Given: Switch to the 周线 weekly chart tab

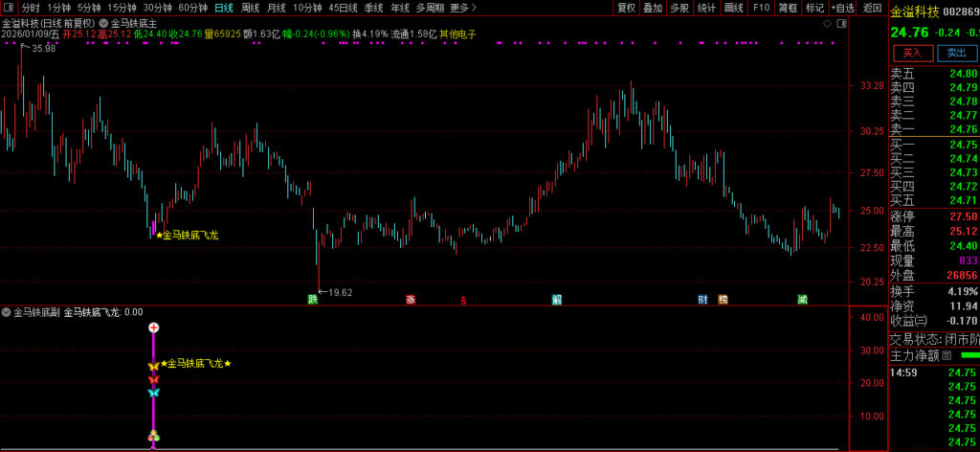Looking at the screenshot, I should (x=250, y=8).
